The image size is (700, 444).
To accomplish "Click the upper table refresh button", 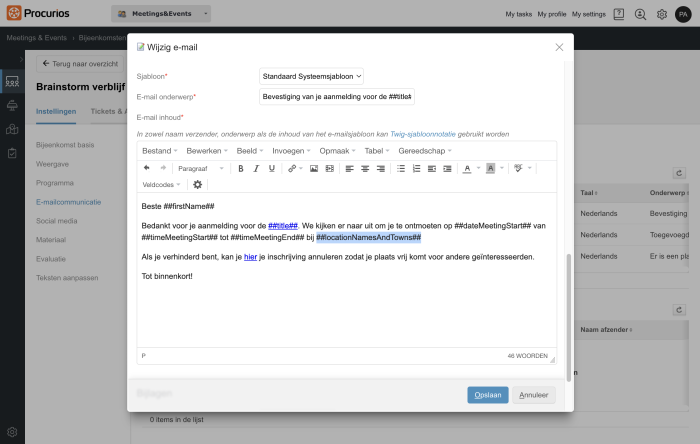I will pyautogui.click(x=679, y=173).
